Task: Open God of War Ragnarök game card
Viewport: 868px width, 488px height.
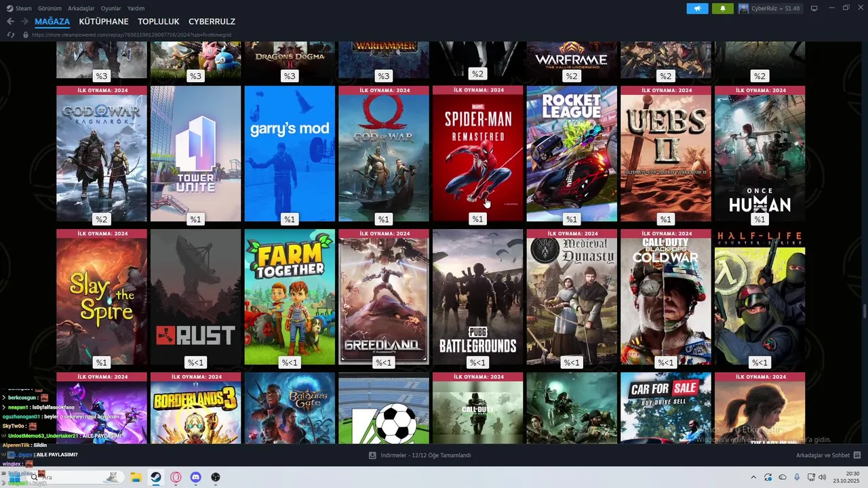Action: pos(102,154)
